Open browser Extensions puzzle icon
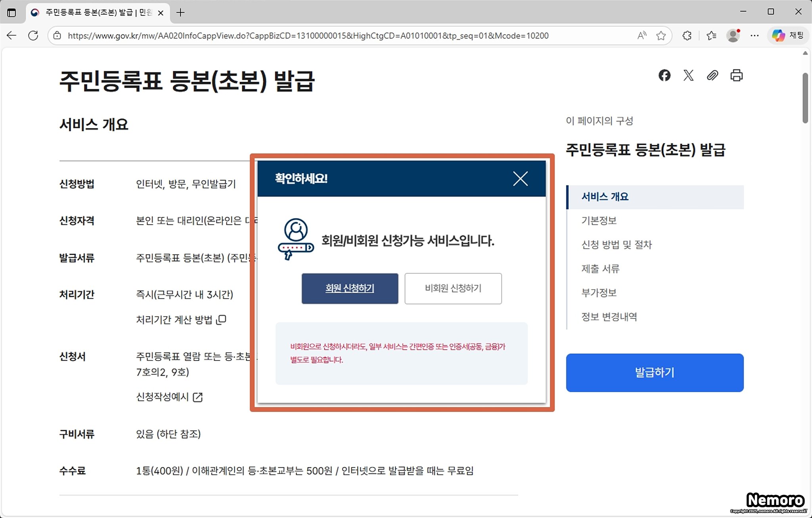812x518 pixels. [x=687, y=36]
